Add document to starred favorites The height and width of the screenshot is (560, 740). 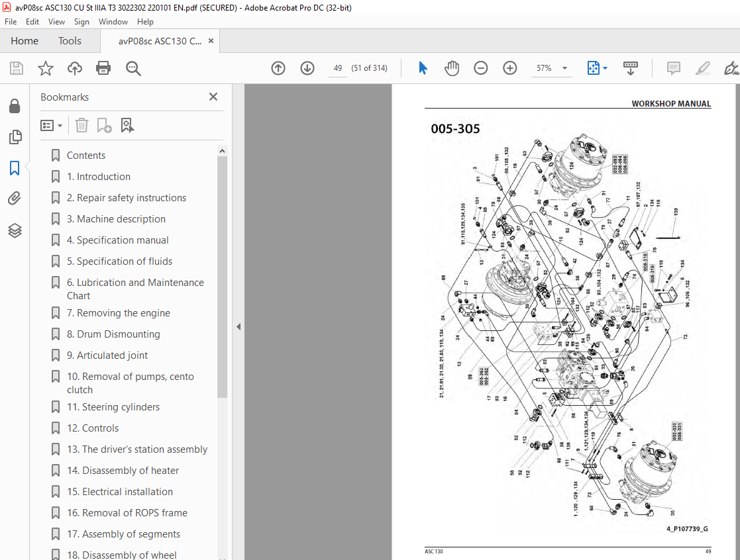pos(46,68)
